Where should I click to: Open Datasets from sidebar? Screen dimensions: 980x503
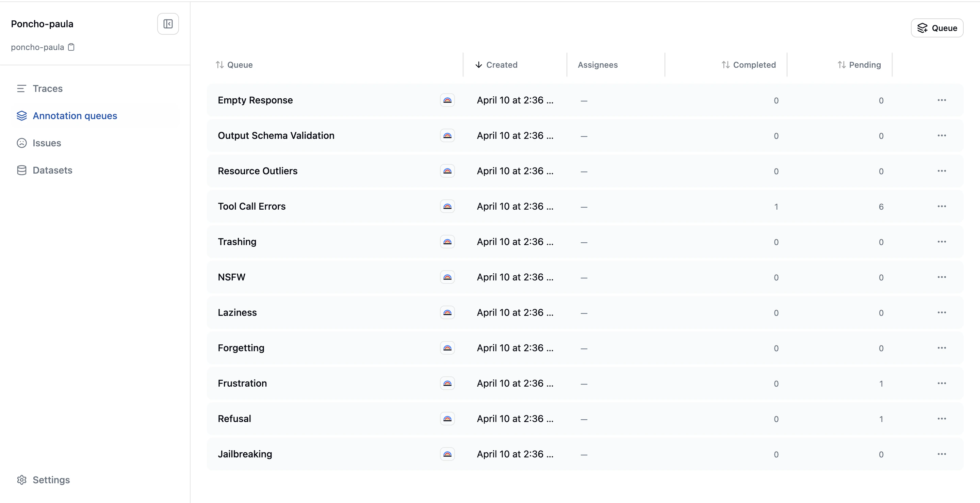[52, 170]
